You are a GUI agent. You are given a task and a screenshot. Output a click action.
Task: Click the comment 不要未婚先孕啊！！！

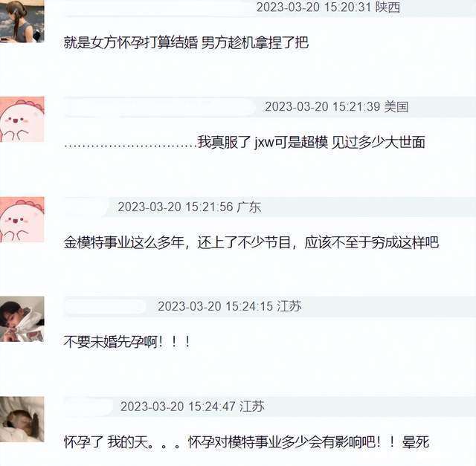coord(127,342)
